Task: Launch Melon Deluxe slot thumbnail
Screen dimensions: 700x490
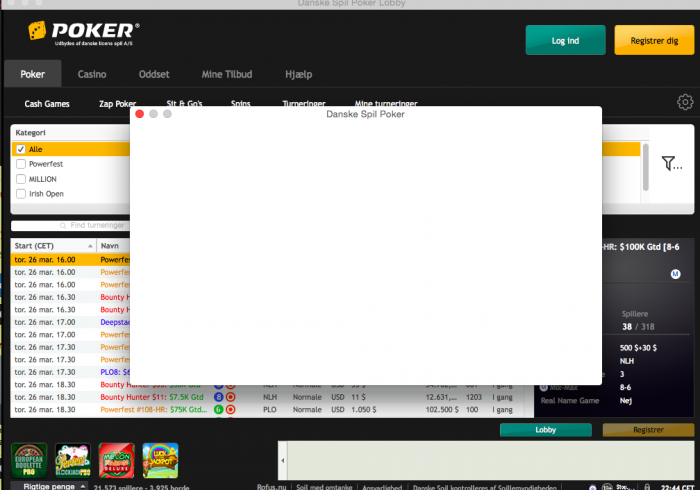Action: point(117,461)
